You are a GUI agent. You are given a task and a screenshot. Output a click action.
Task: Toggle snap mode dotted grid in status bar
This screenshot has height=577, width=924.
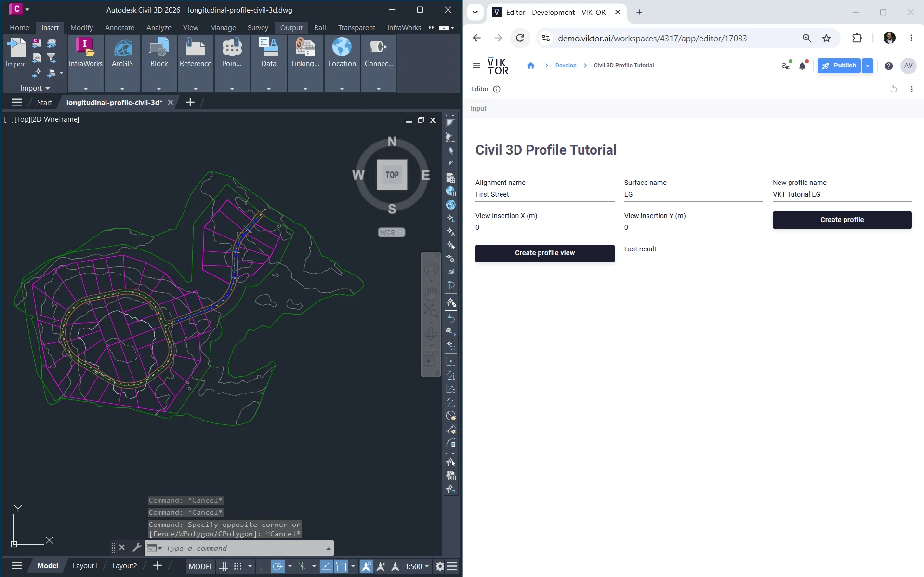(x=238, y=566)
